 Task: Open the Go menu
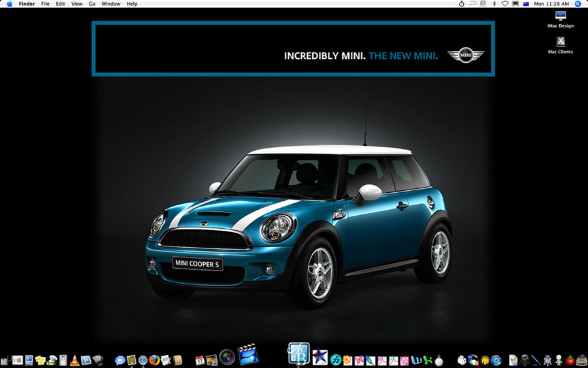[x=92, y=4]
